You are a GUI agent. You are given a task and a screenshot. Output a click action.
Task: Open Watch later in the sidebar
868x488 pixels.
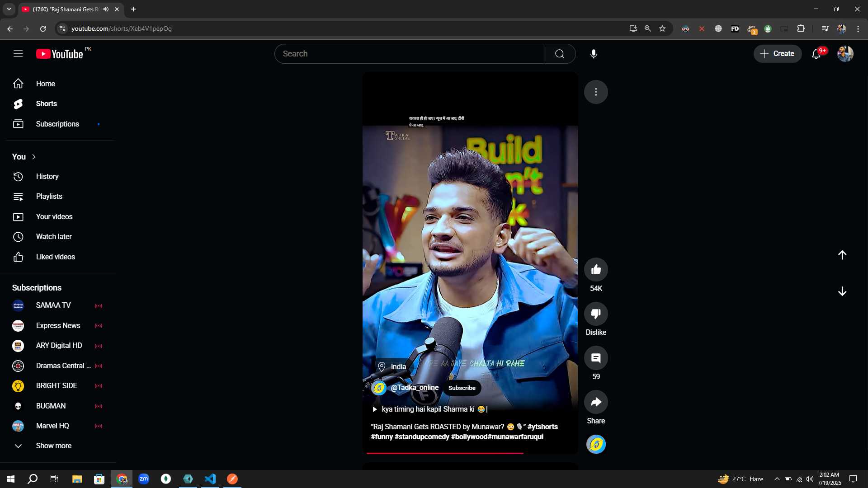tap(58, 237)
